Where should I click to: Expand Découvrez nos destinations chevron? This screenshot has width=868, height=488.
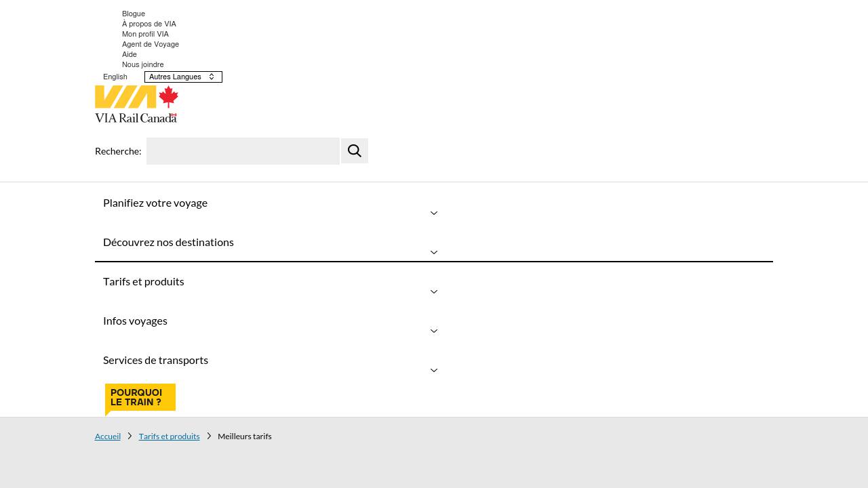click(x=434, y=252)
